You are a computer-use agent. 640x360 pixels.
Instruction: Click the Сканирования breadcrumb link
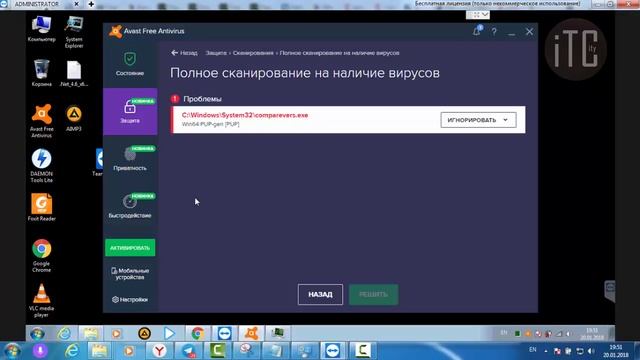tap(253, 53)
